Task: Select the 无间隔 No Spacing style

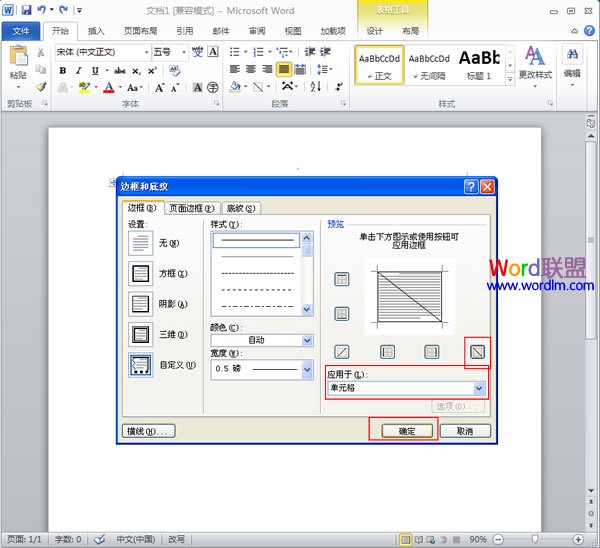Action: tap(429, 65)
